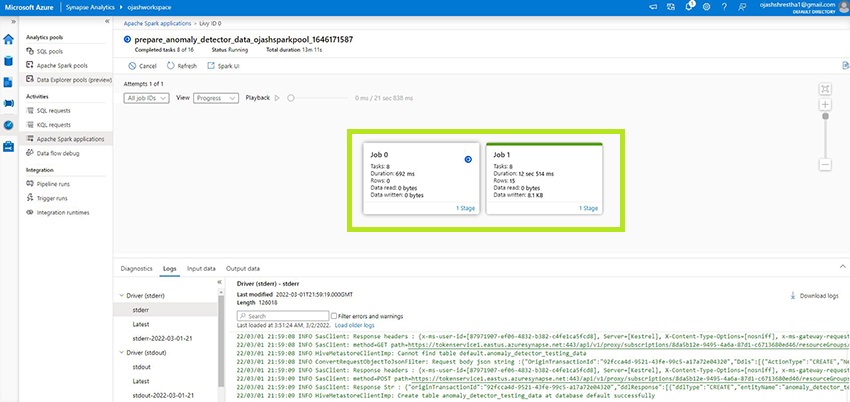Collapse Driver (stderr) tree node
850x402 pixels.
(121, 296)
